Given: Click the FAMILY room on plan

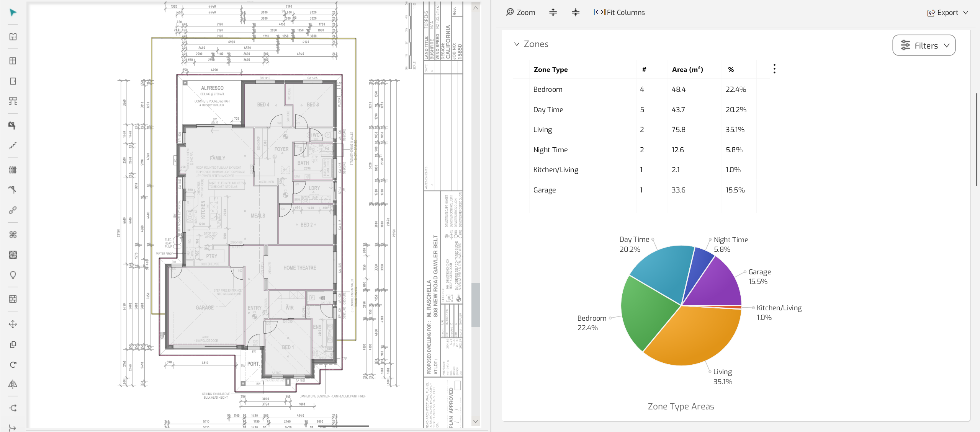Looking at the screenshot, I should click(218, 158).
